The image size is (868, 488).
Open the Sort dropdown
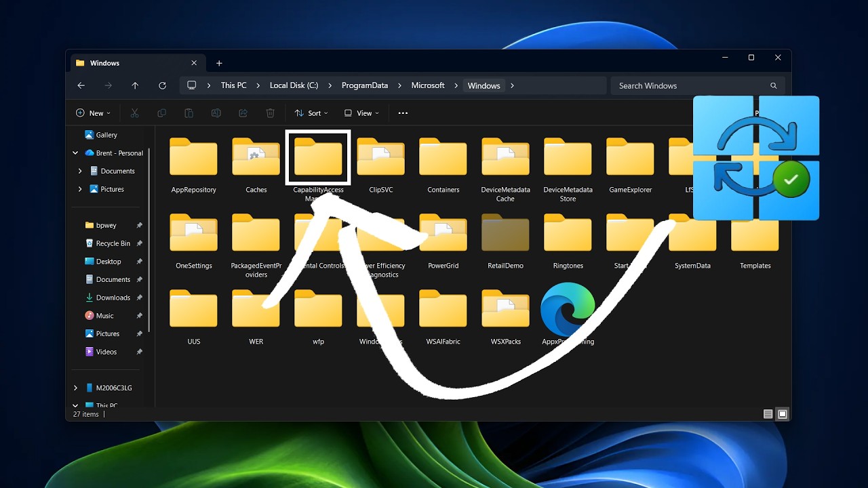(x=311, y=113)
